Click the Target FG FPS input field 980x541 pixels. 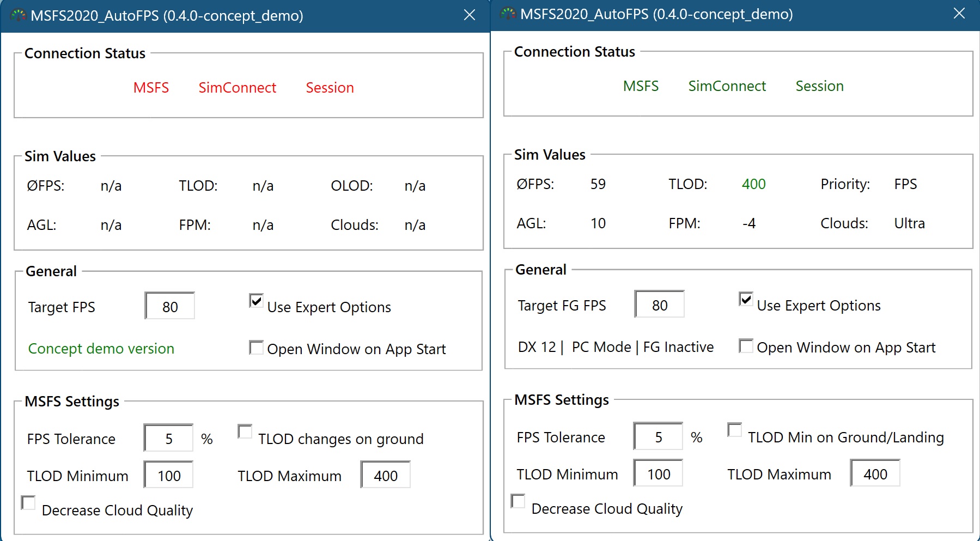[660, 304]
